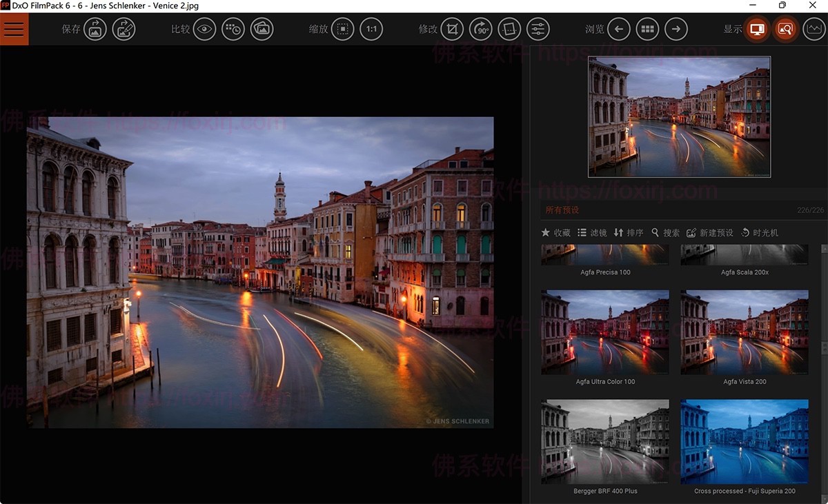Open the filter 滤镜 options

[580, 232]
